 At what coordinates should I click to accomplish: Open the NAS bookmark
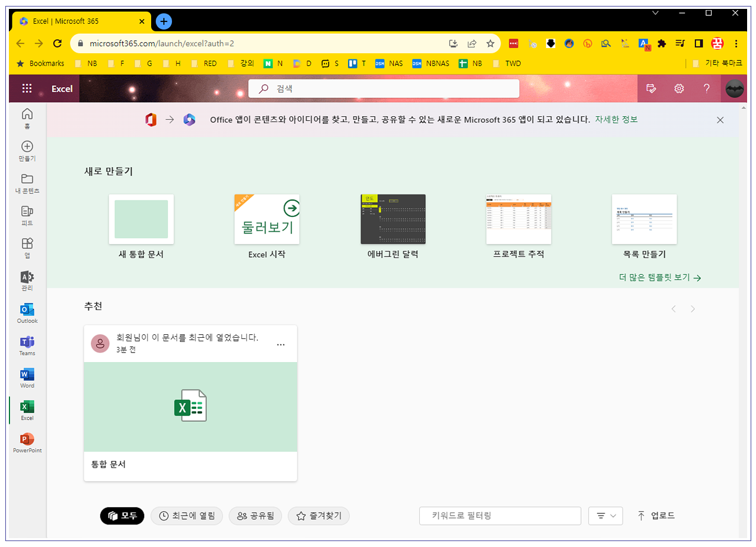point(389,63)
